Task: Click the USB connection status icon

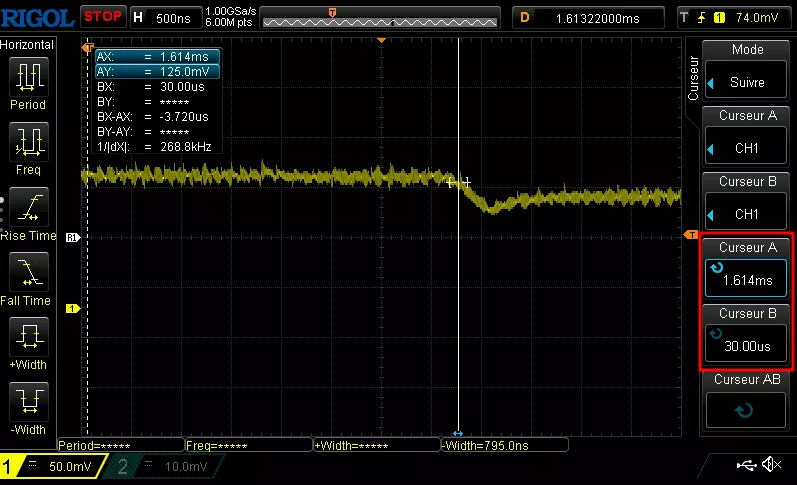Action: click(x=746, y=465)
